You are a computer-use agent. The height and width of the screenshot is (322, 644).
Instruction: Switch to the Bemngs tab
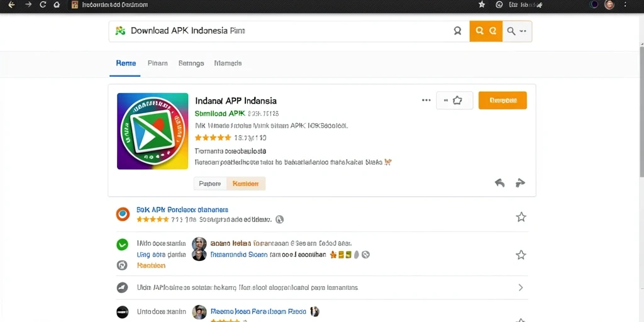(x=191, y=64)
